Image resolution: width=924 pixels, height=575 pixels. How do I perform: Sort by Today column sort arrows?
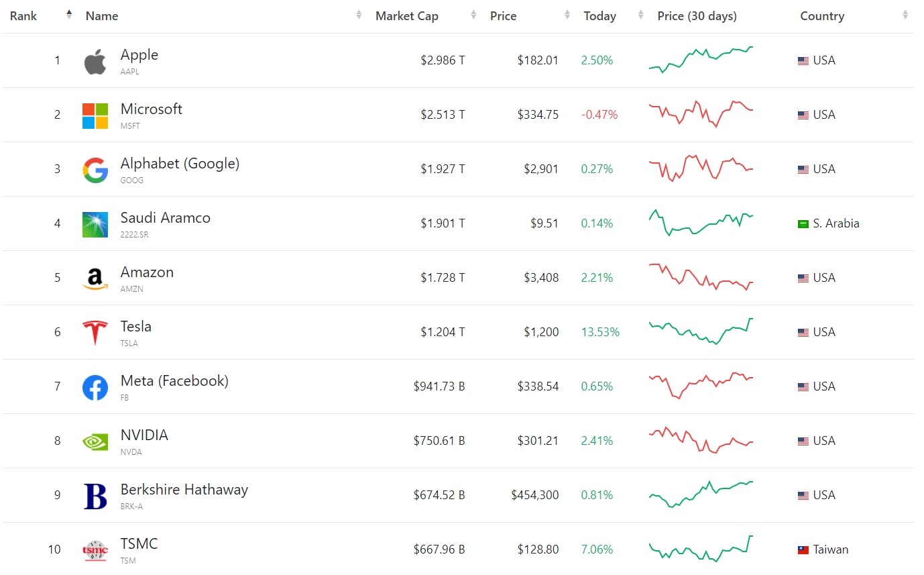[x=641, y=15]
